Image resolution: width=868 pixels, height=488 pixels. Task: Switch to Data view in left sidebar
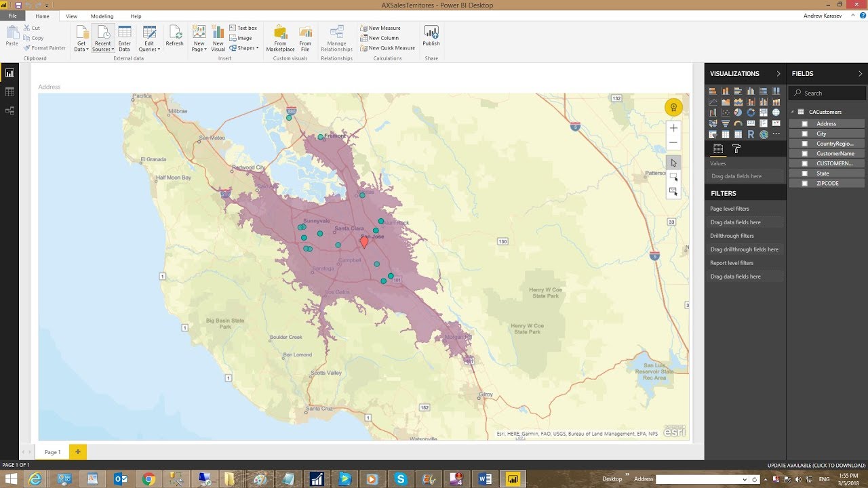pos(9,91)
